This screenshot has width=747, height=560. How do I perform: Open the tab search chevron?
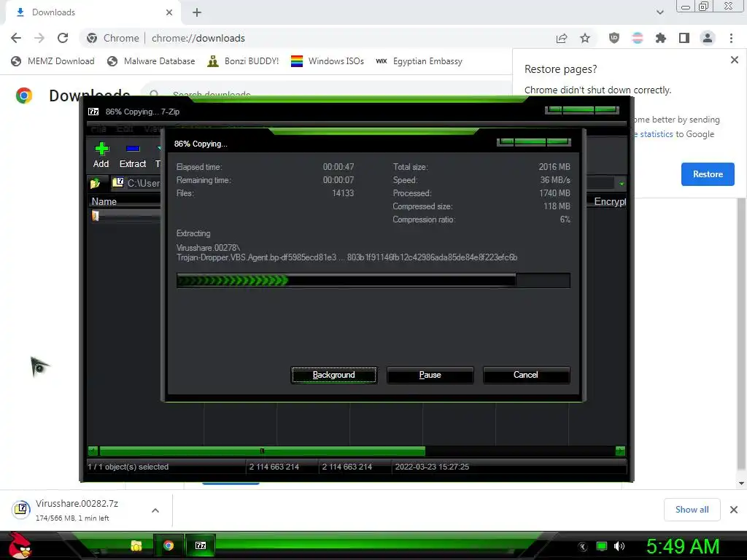659,12
